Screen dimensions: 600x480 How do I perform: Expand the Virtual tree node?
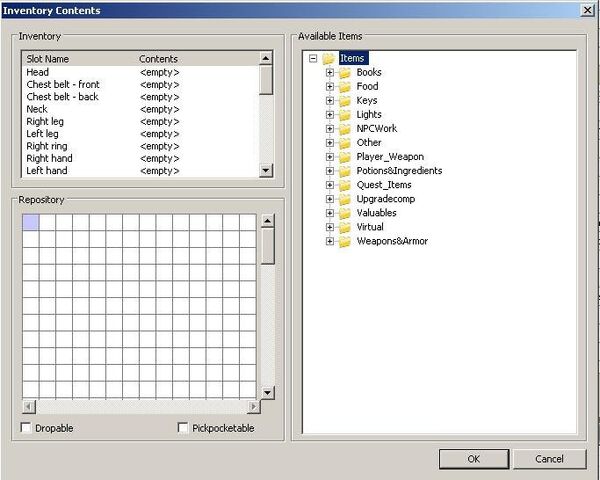[x=329, y=227]
